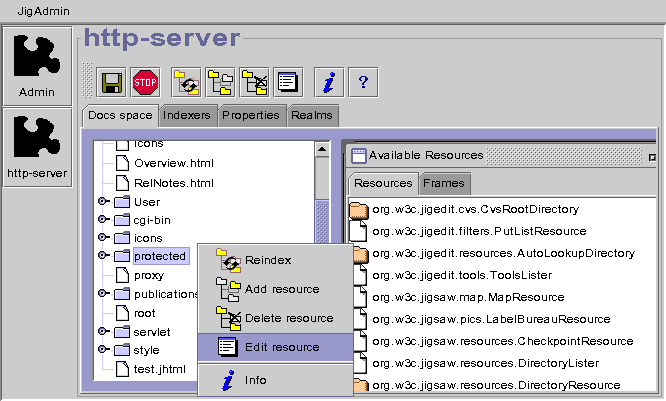Select org.w3c.jigsaw.resources.DirectoryLister
This screenshot has height=401, width=666.
coord(485,364)
